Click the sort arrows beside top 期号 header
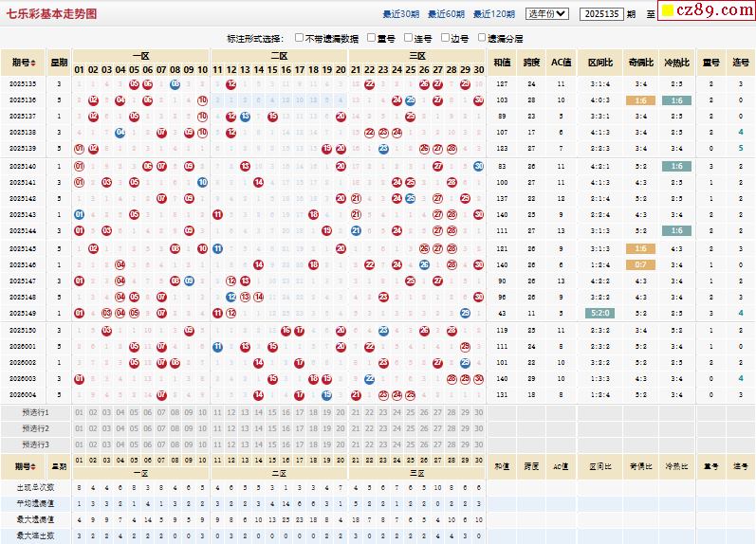This screenshot has height=544, width=756. [34, 63]
